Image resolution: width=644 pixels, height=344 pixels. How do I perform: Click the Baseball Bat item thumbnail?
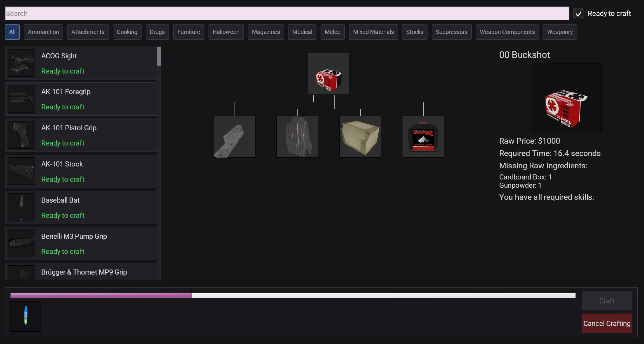(x=21, y=207)
